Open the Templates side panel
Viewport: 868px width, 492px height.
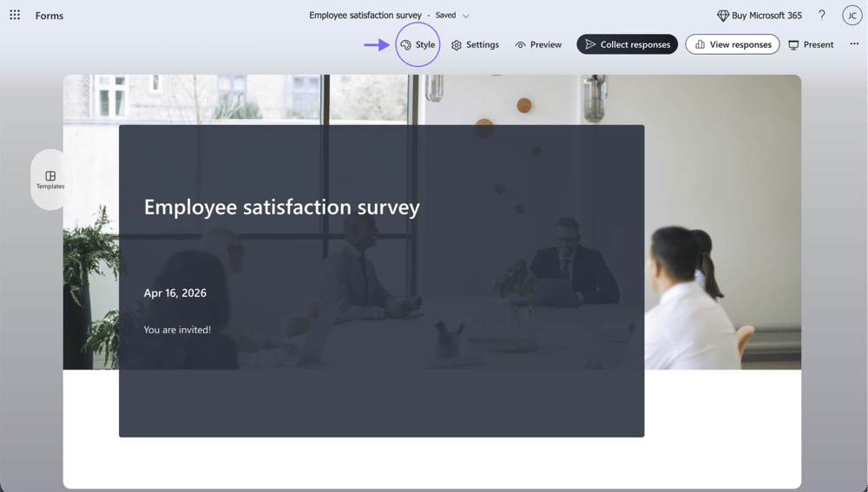click(50, 180)
